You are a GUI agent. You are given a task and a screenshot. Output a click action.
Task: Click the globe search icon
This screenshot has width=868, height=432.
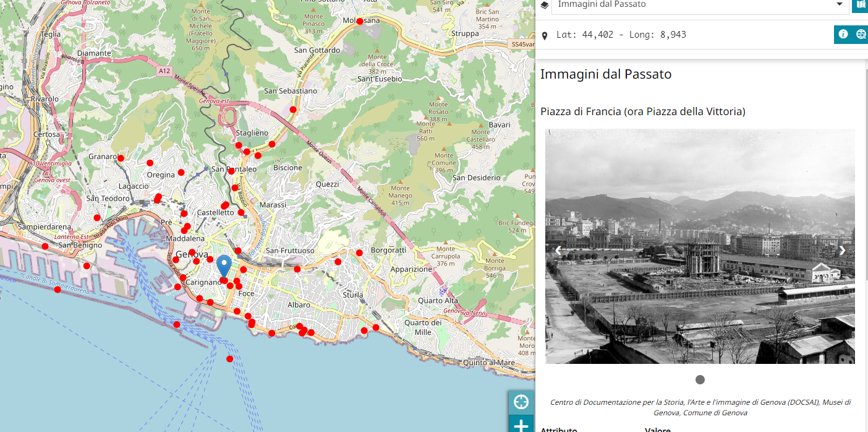[x=861, y=35]
